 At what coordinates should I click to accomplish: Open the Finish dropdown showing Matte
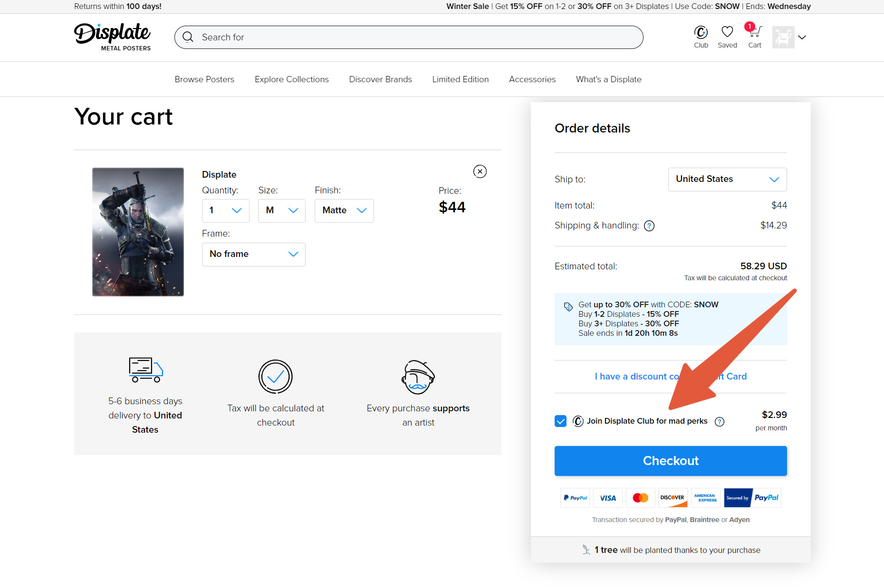[344, 210]
